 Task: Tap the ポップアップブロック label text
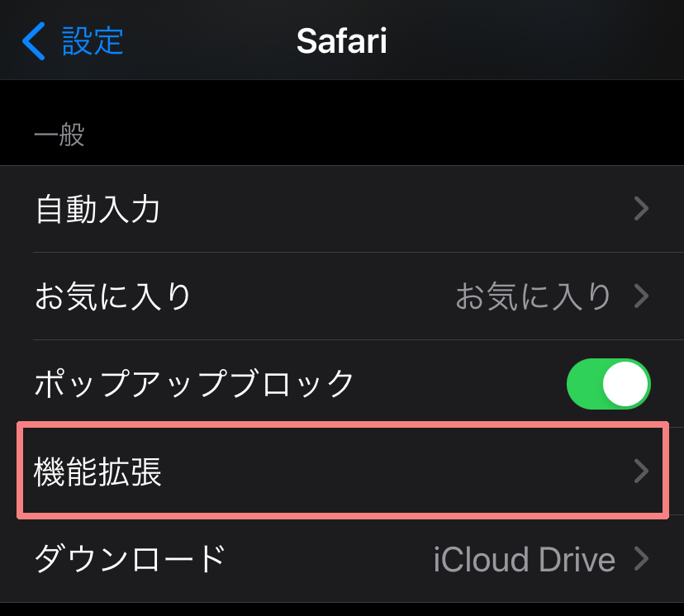(195, 382)
